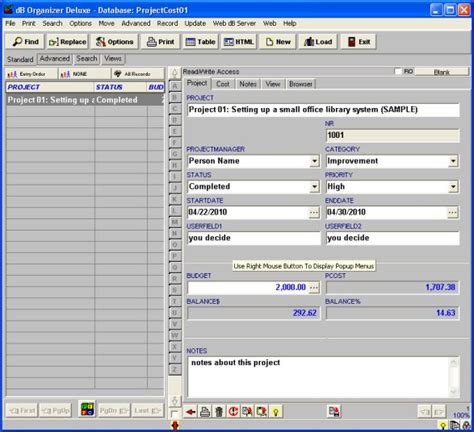The width and height of the screenshot is (474, 432).
Task: Open the Search menu
Action: 52,23
